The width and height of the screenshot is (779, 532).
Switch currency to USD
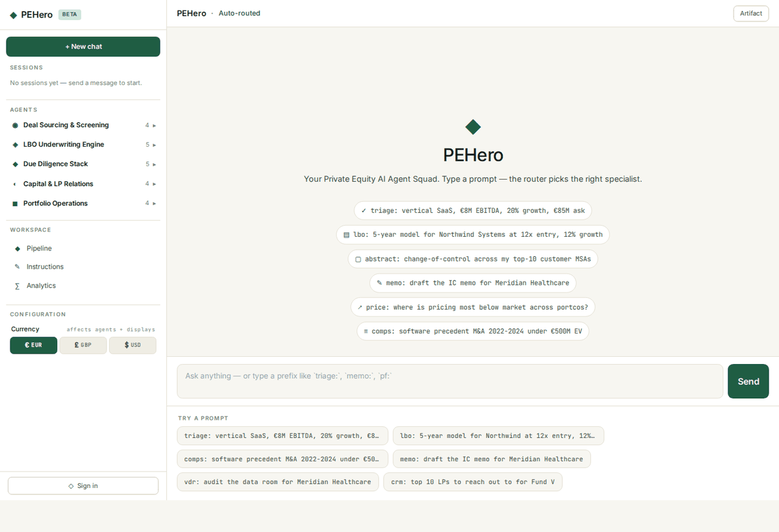click(132, 345)
